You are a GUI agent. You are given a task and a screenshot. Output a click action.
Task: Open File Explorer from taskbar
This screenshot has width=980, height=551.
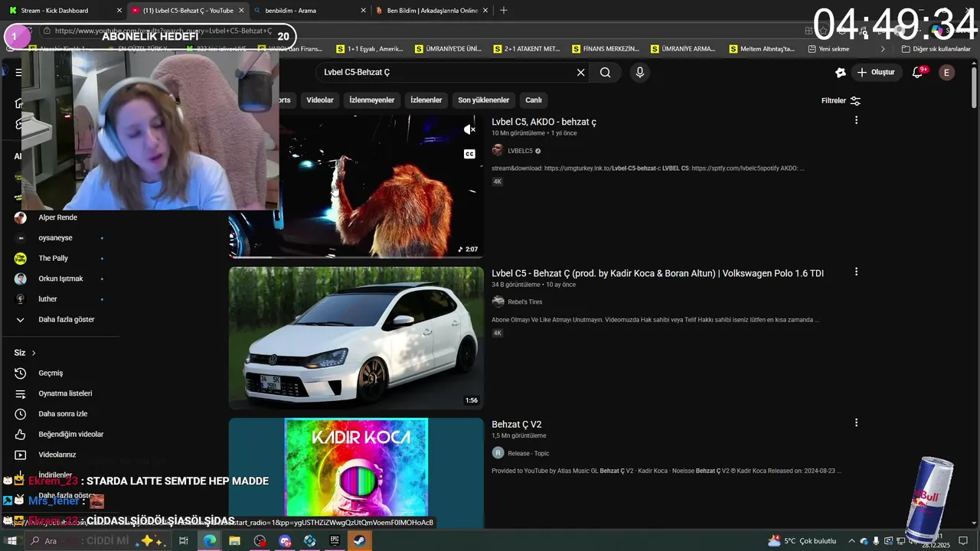coord(234,541)
